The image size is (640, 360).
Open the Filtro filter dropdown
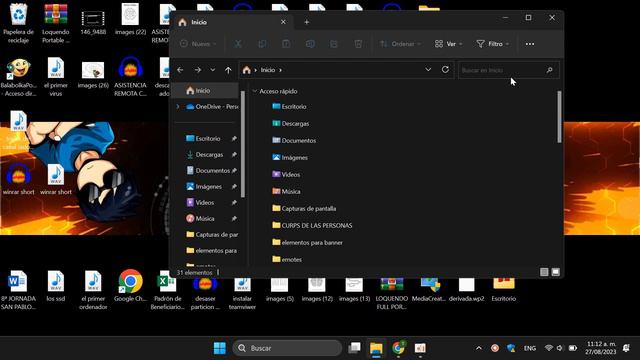(x=493, y=44)
